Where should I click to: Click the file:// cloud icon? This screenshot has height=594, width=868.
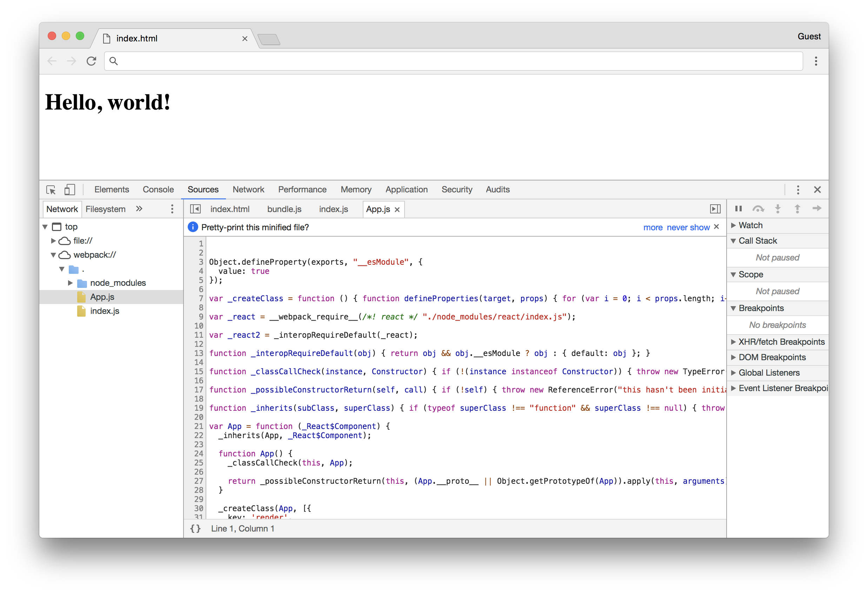65,241
